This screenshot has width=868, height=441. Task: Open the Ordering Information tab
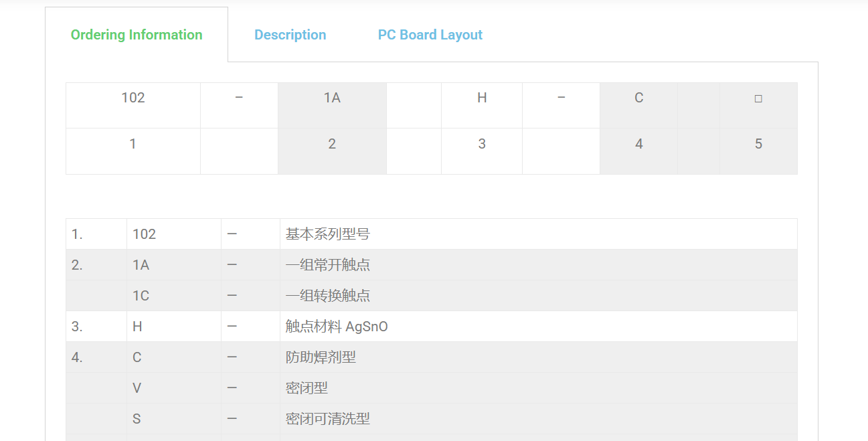(x=137, y=35)
